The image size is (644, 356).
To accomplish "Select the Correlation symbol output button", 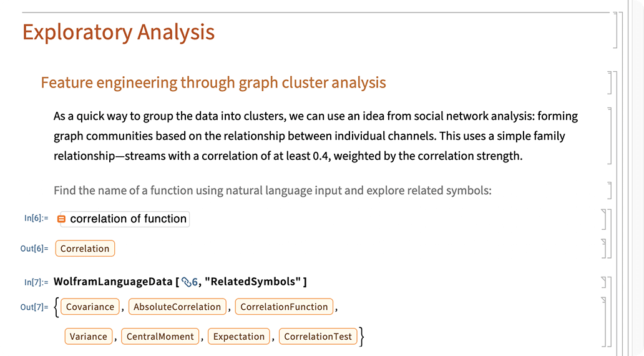I will [x=85, y=249].
